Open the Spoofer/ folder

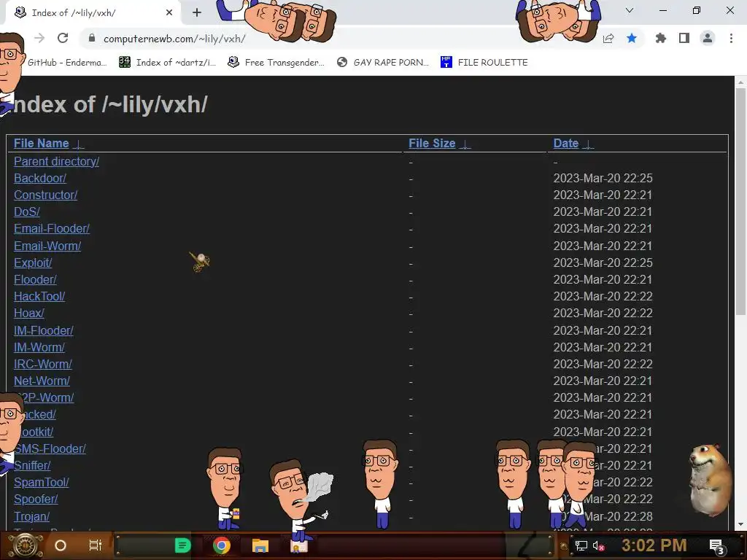pos(36,499)
